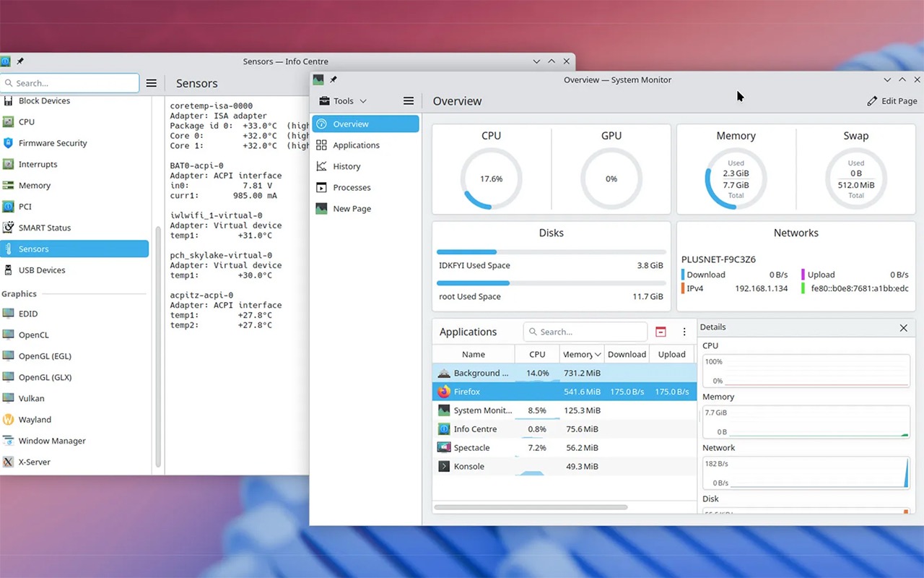This screenshot has width=924, height=578.
Task: Select the OpenCL icon in Info Centre
Action: [8, 335]
